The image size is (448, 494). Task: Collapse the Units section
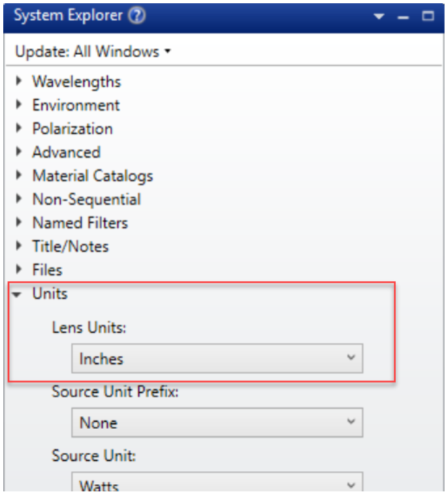point(18,294)
